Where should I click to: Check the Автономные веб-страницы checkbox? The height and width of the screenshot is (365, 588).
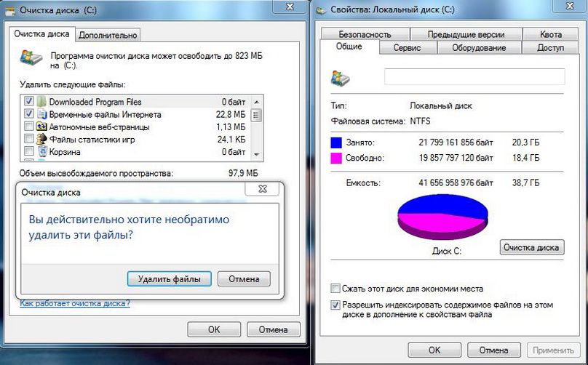click(x=29, y=127)
